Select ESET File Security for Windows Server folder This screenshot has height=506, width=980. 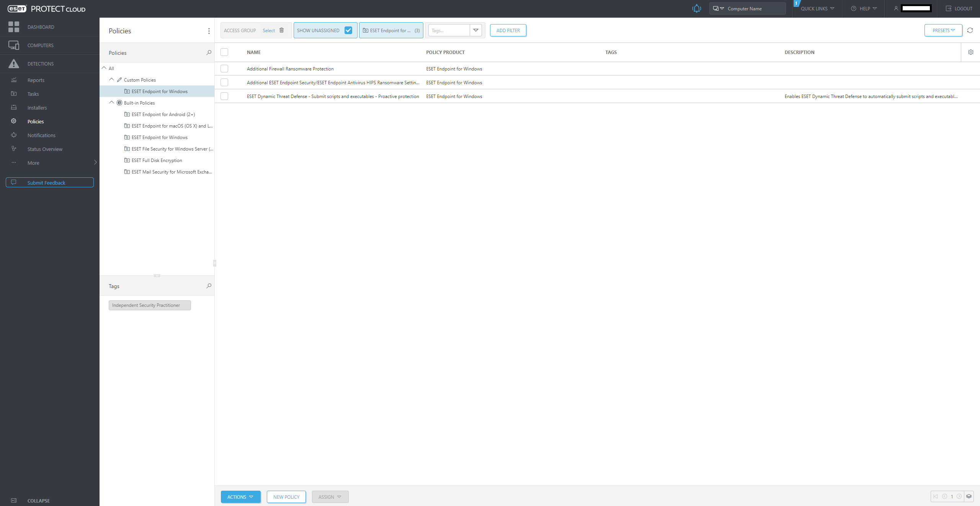click(169, 149)
